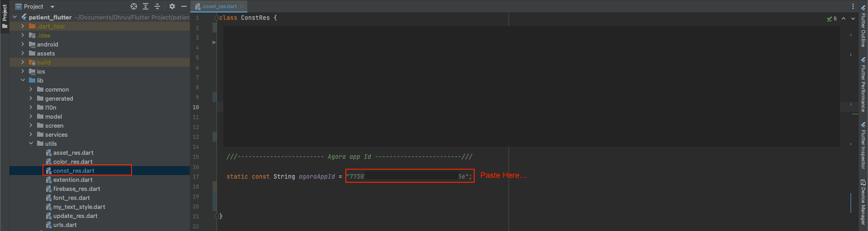The image size is (868, 231).
Task: Select firebase_res.dart file
Action: [x=77, y=189]
